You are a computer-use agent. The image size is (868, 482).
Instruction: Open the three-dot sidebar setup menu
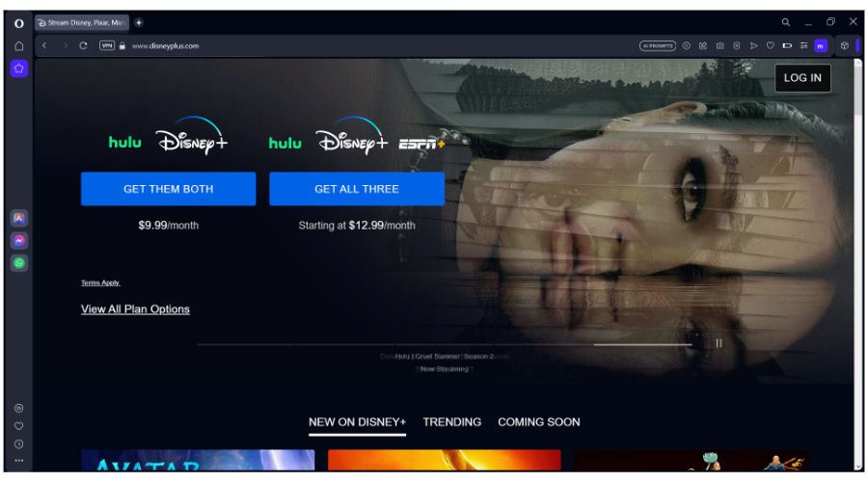pos(19,461)
